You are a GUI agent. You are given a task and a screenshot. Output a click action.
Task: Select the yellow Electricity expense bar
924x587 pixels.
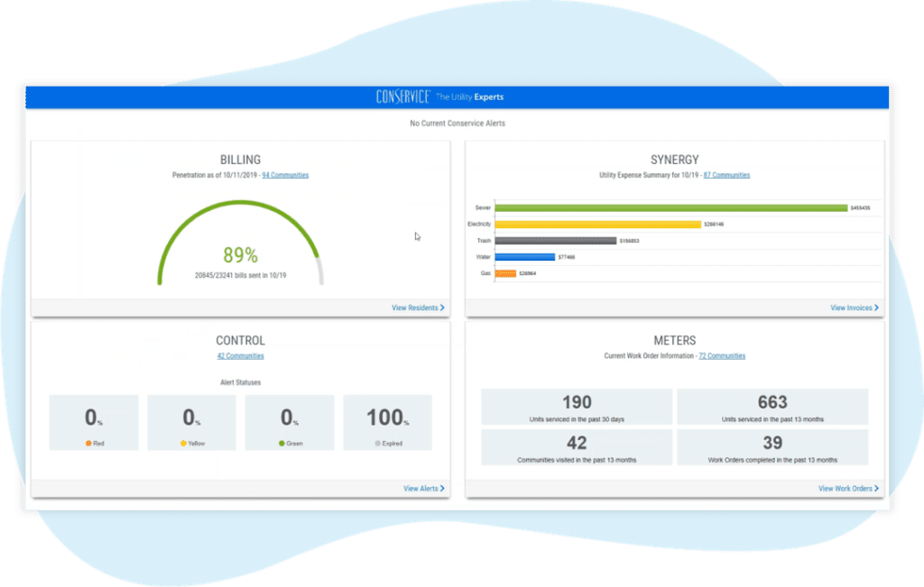pyautogui.click(x=597, y=225)
